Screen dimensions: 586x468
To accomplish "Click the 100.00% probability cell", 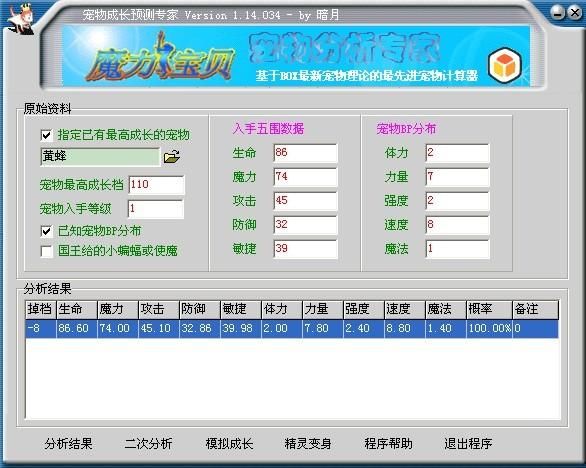I will tap(489, 329).
